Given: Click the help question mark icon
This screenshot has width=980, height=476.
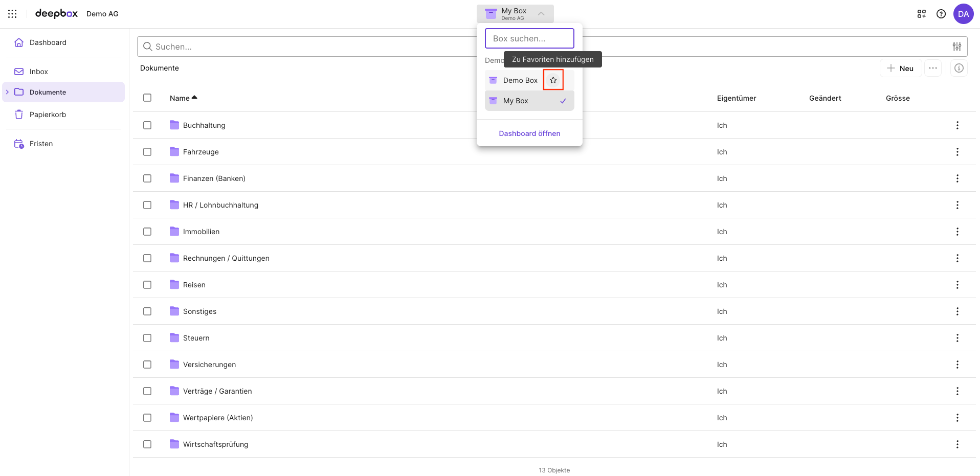Looking at the screenshot, I should click(x=941, y=14).
